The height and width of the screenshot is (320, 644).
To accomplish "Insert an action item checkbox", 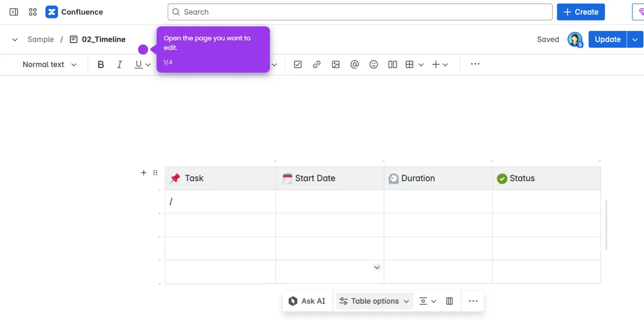I will point(298,64).
